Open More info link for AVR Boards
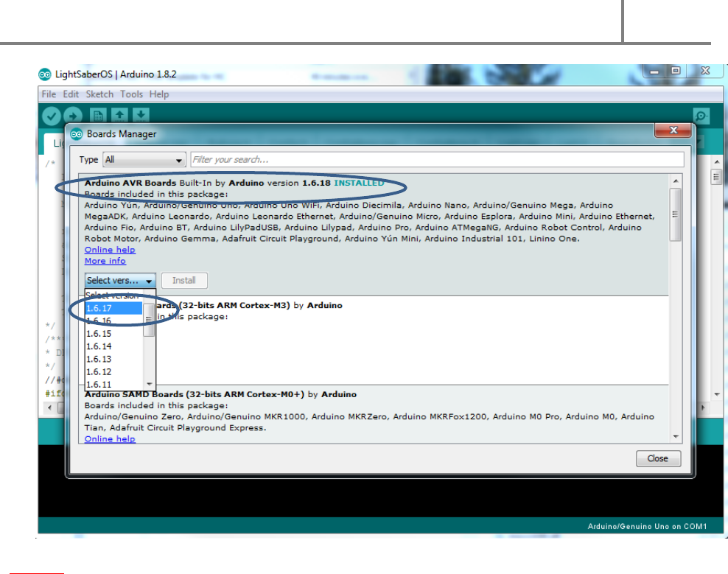This screenshot has width=728, height=574. [105, 261]
